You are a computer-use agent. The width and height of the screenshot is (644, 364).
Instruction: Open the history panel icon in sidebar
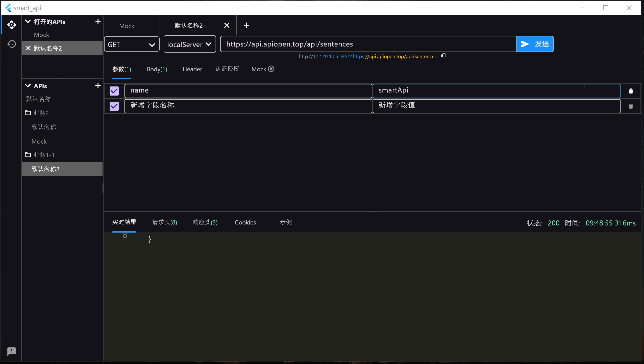pyautogui.click(x=12, y=44)
